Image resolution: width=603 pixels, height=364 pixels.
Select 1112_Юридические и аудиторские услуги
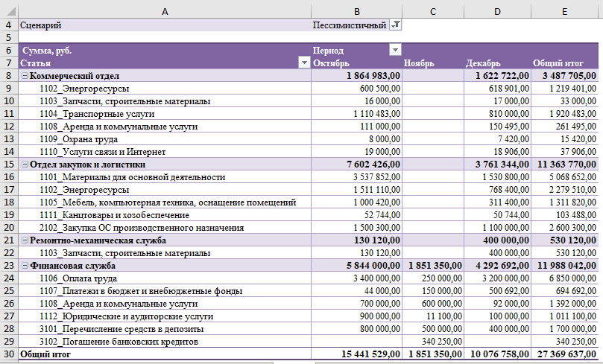pos(126,316)
